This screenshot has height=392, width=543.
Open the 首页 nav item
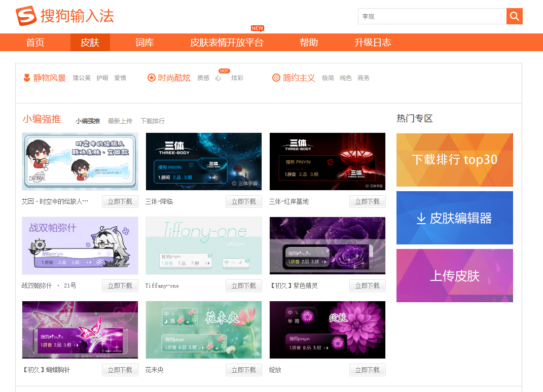[35, 43]
